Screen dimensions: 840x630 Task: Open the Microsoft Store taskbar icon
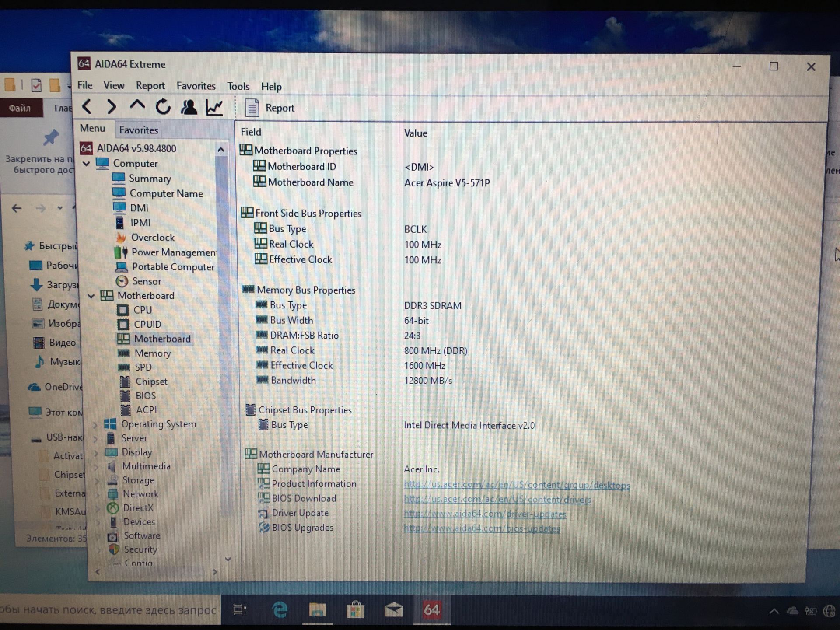click(355, 610)
